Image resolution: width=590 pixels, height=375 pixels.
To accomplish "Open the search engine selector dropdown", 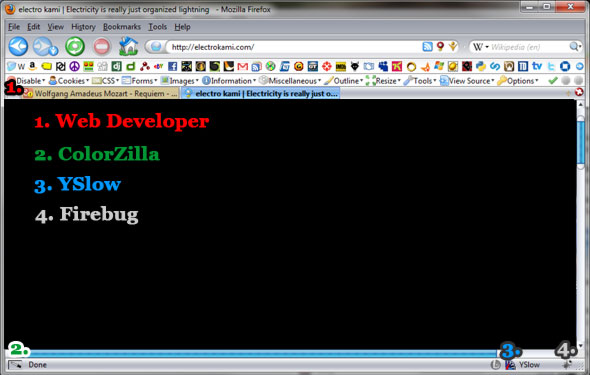I will [481, 47].
